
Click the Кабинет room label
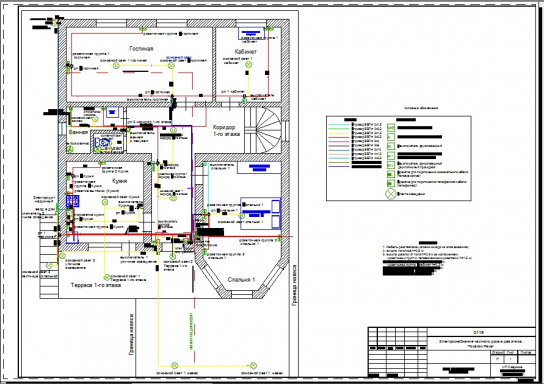coord(246,52)
